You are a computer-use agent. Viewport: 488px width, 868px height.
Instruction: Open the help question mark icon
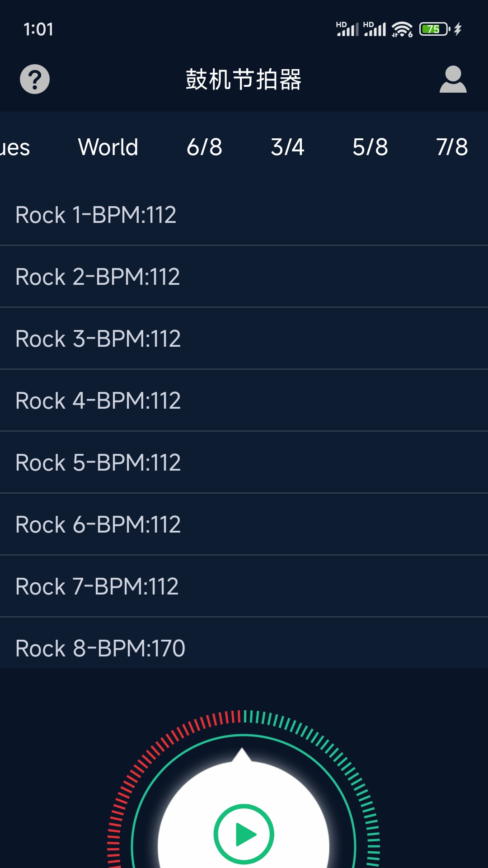[x=35, y=79]
